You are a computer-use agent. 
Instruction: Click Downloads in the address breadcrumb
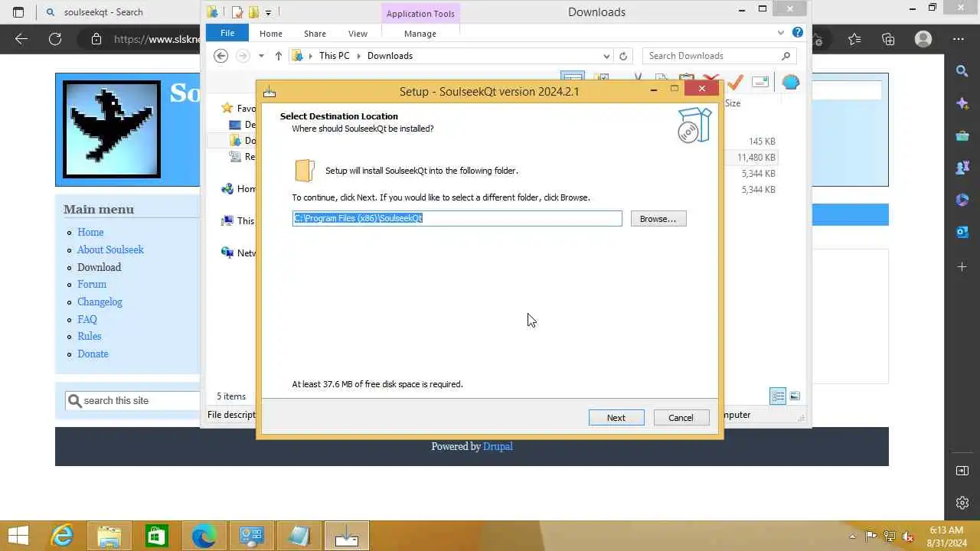pyautogui.click(x=390, y=56)
